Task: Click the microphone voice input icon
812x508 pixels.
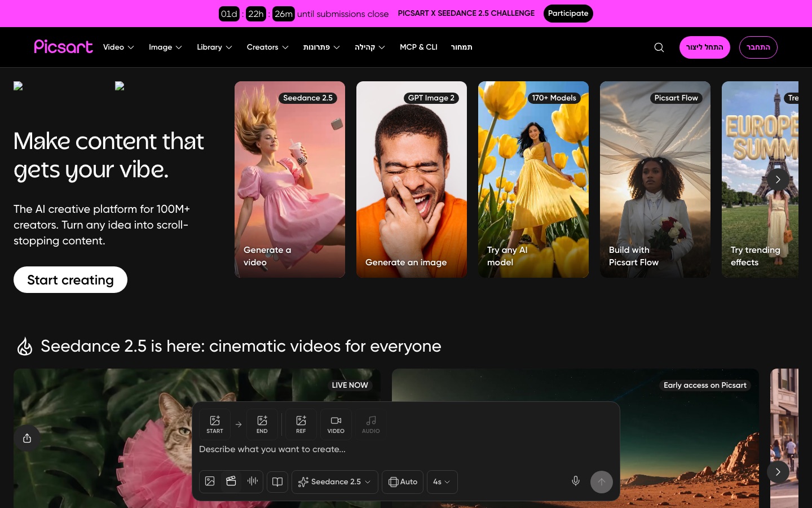Action: pyautogui.click(x=576, y=481)
